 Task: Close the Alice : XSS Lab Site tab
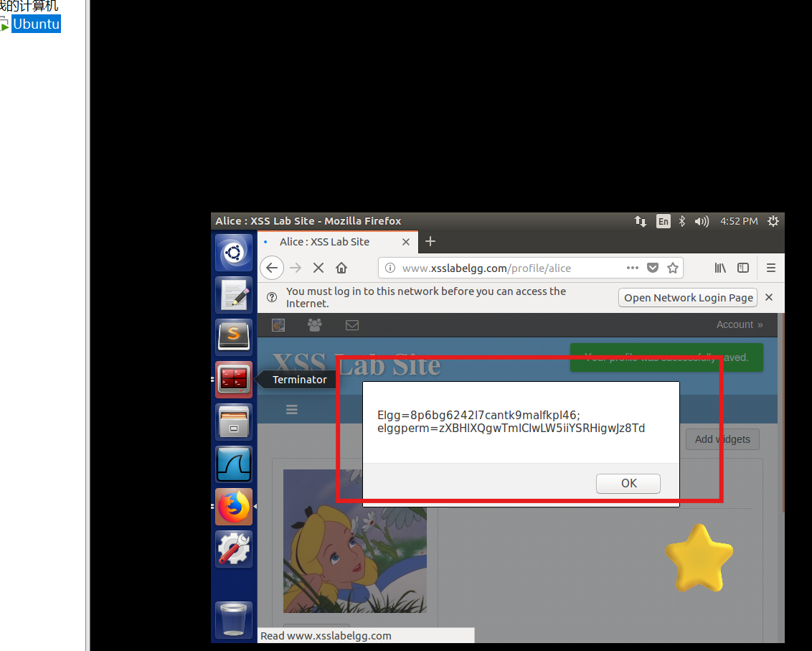[x=406, y=242]
